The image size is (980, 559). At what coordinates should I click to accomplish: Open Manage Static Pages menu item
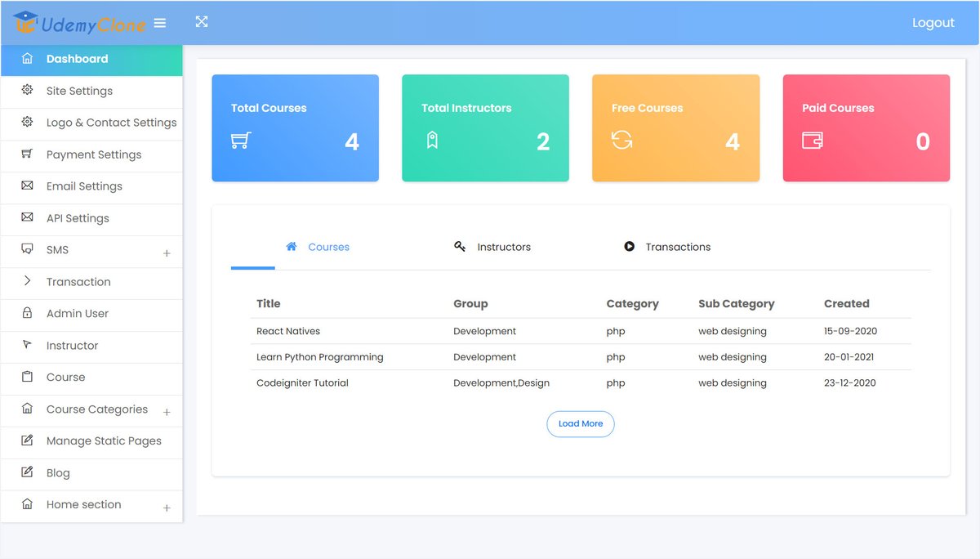point(91,441)
